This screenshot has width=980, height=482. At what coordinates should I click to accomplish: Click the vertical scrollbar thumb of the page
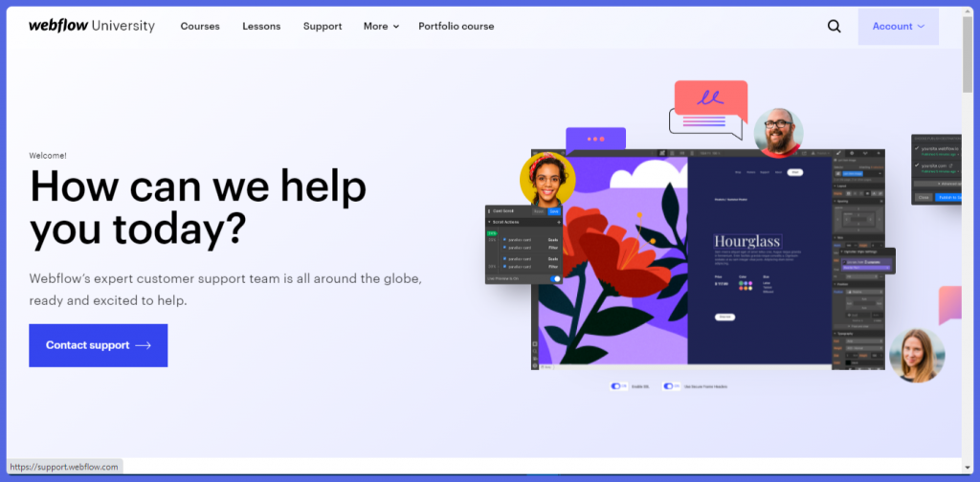[968, 56]
